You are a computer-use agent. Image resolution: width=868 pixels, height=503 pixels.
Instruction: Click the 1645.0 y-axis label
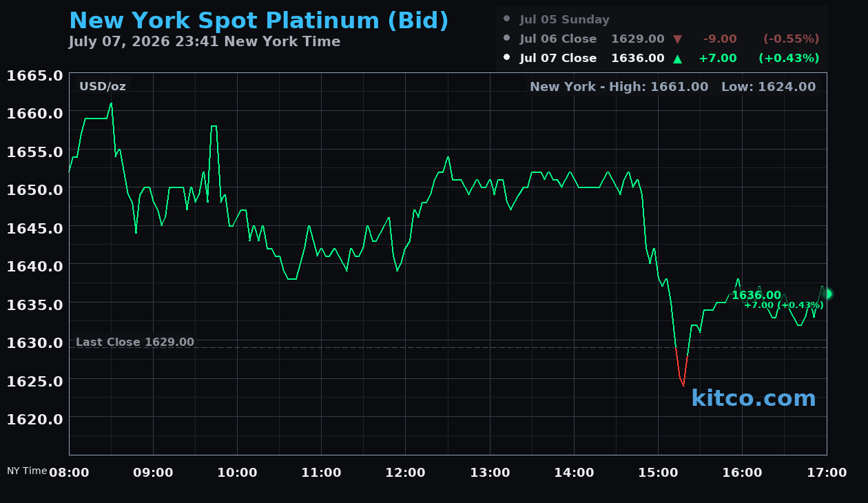(35, 228)
